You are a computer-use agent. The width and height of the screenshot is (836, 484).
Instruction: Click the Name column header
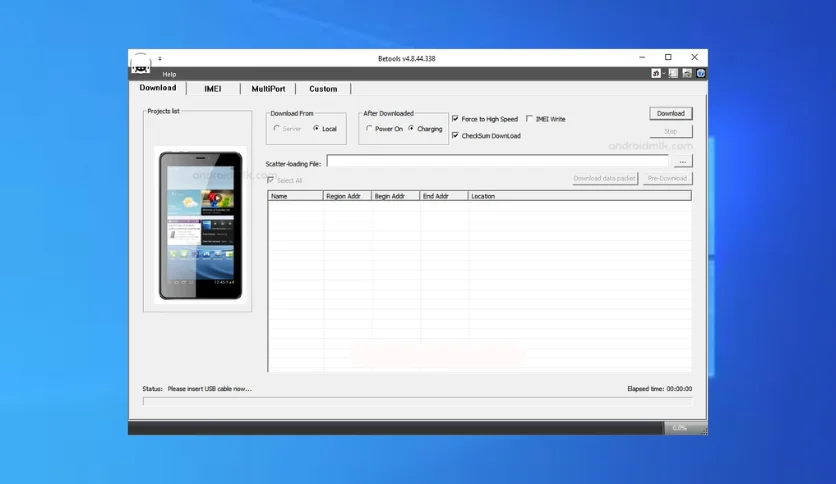point(295,196)
